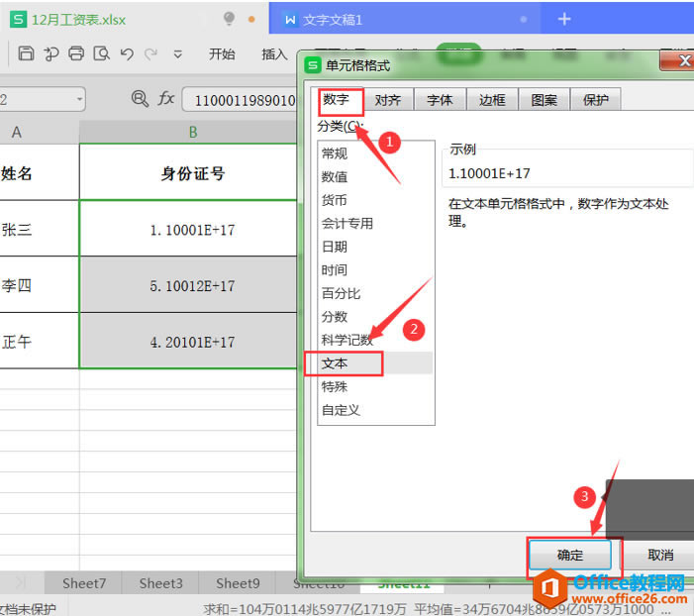Click the 取消 button in the dialog
This screenshot has height=616, width=694.
660,555
